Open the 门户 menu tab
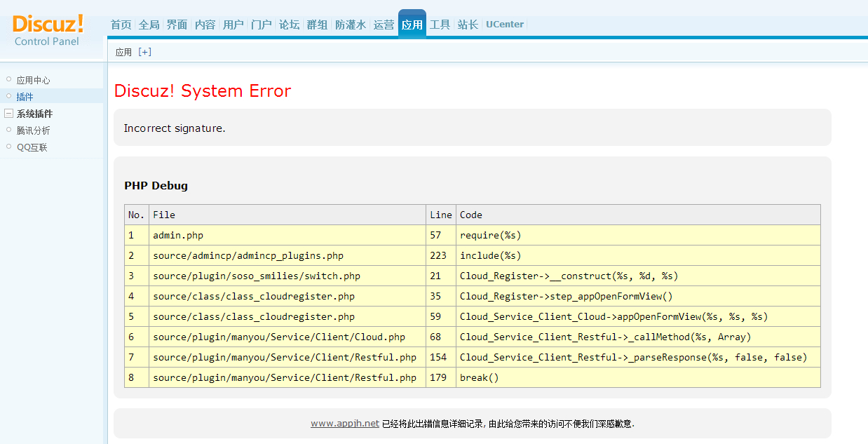Screen dimensions: 868x444 (x=261, y=25)
